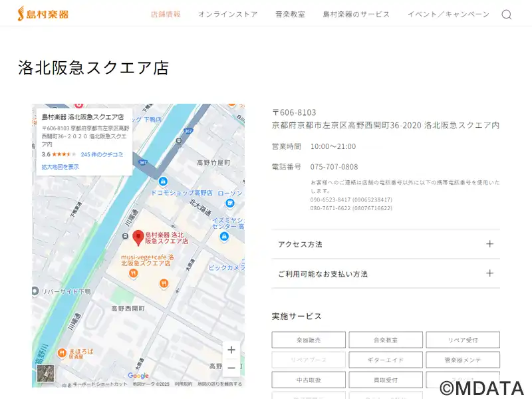Open the map 利用規約 link
Viewport: 532px width, 399px height.
(184, 384)
